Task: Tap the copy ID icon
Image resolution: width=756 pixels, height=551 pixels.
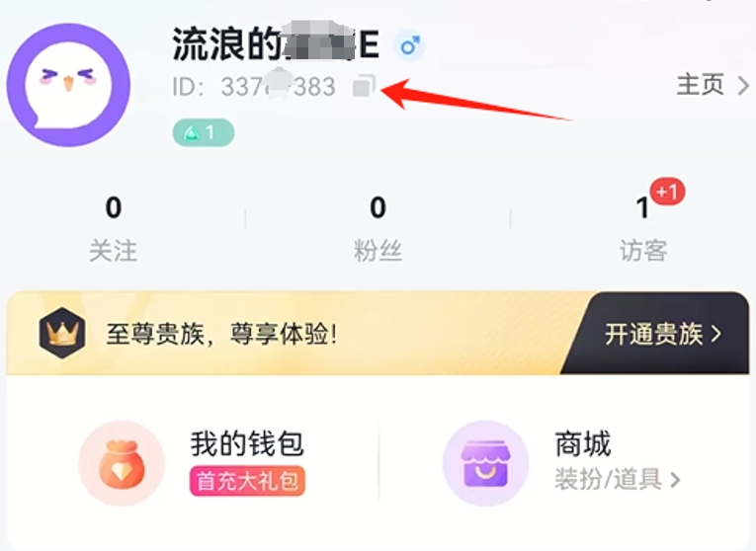Action: [x=364, y=86]
